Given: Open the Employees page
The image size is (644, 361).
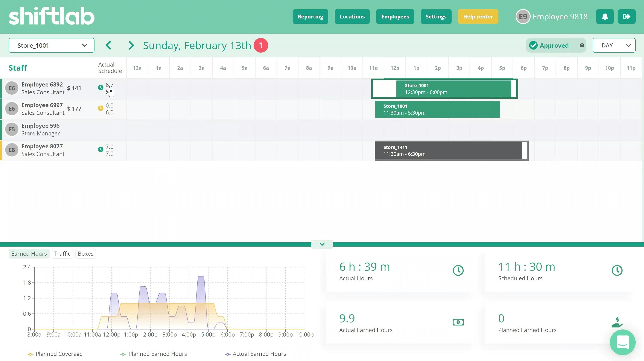Looking at the screenshot, I should click(395, 17).
